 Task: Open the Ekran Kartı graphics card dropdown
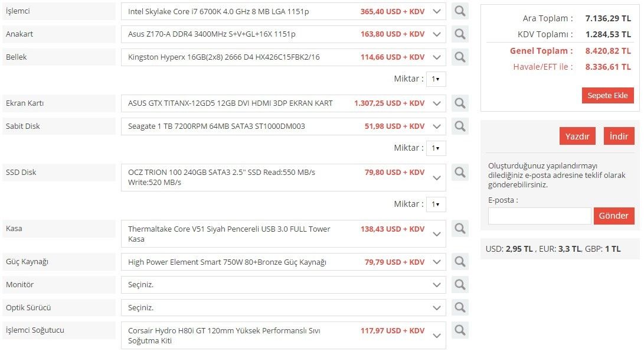436,103
